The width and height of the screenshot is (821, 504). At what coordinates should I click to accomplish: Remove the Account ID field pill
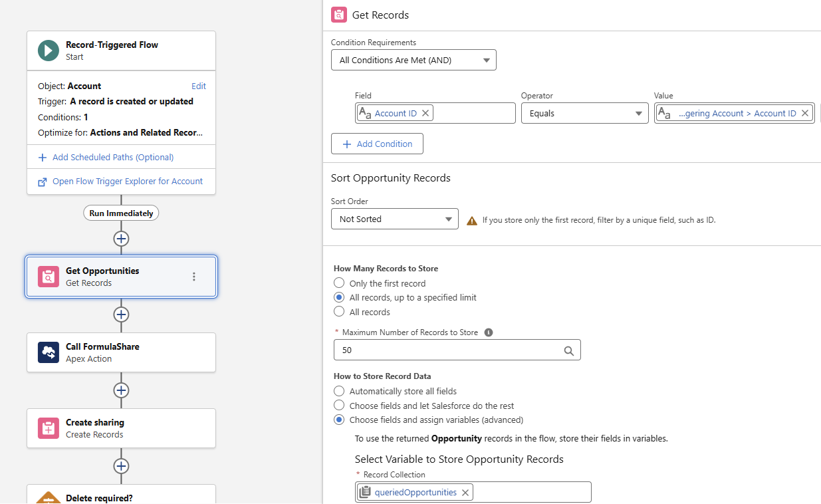(x=425, y=113)
